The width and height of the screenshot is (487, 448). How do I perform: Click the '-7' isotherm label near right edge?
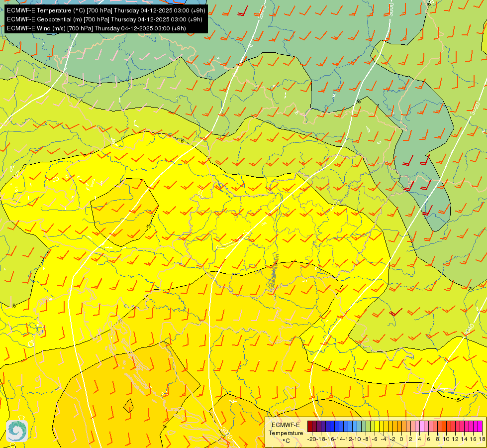(470, 289)
